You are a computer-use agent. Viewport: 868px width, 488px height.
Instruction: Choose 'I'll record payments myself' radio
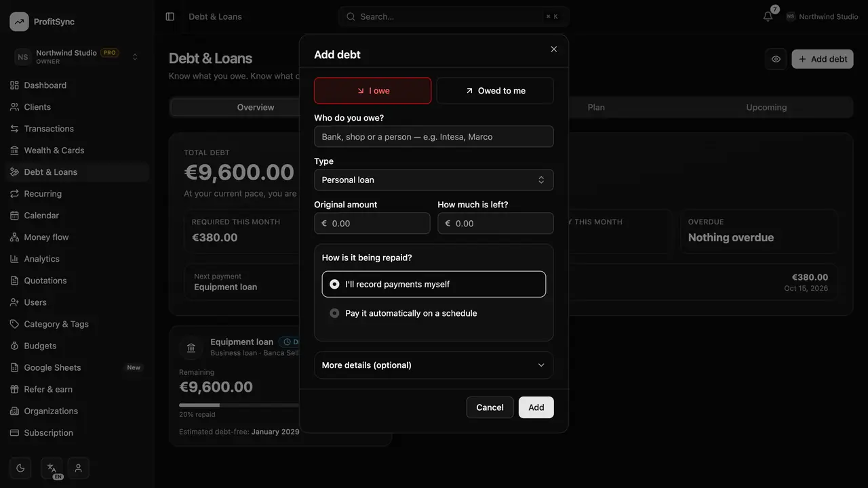(434, 284)
